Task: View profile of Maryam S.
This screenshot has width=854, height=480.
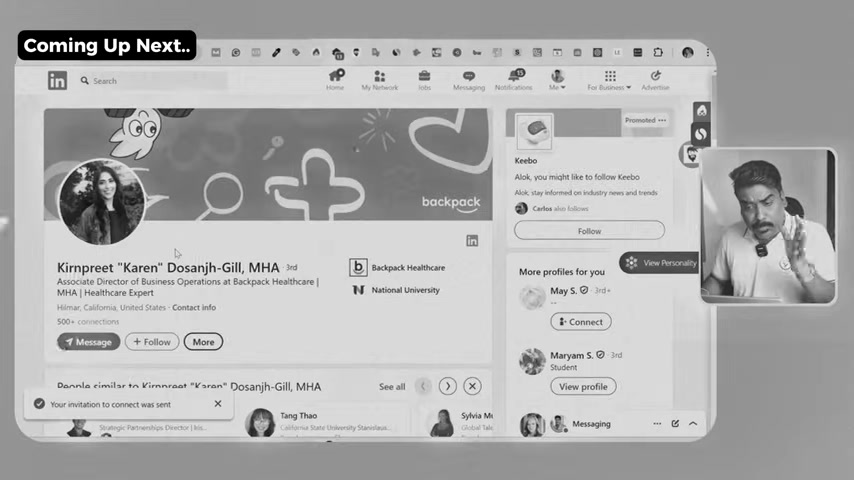Action: click(x=583, y=386)
